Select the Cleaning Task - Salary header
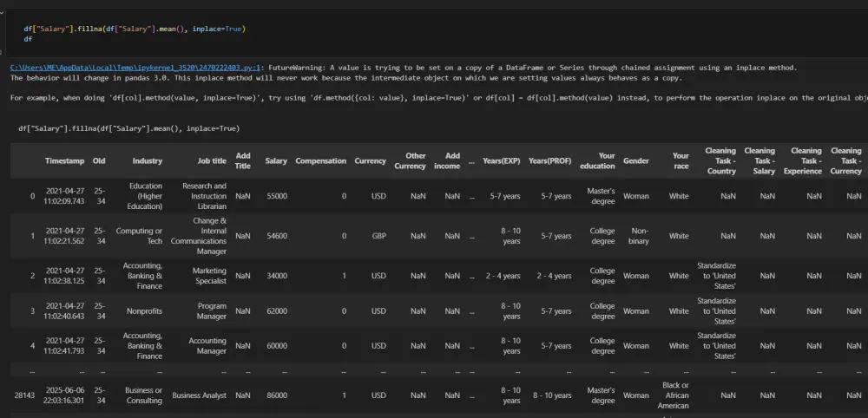Screen dimensions: 868x418 click(x=759, y=161)
